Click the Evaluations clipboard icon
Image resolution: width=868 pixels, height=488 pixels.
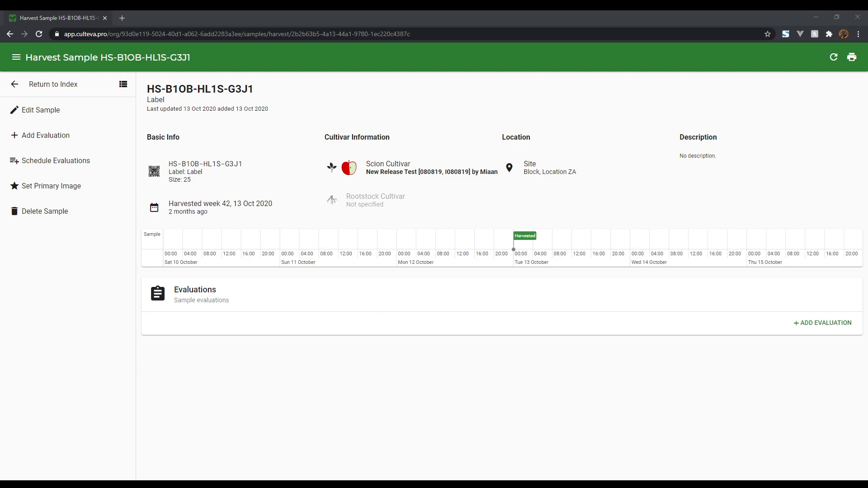157,293
